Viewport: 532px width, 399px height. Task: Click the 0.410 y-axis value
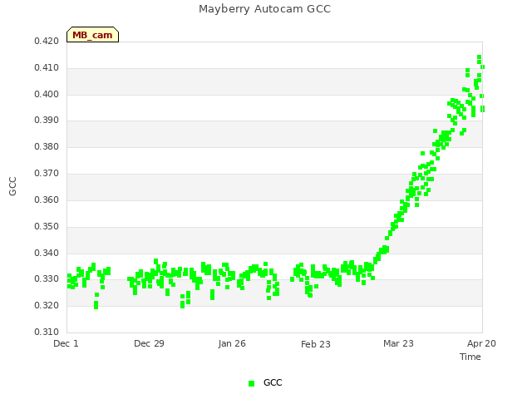pyautogui.click(x=47, y=68)
